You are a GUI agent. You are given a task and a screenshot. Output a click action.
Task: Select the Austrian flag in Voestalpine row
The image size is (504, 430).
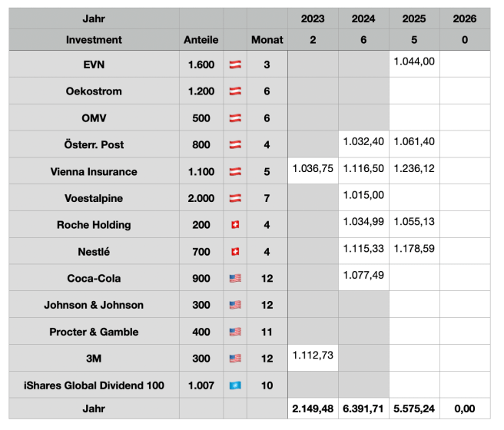point(235,198)
